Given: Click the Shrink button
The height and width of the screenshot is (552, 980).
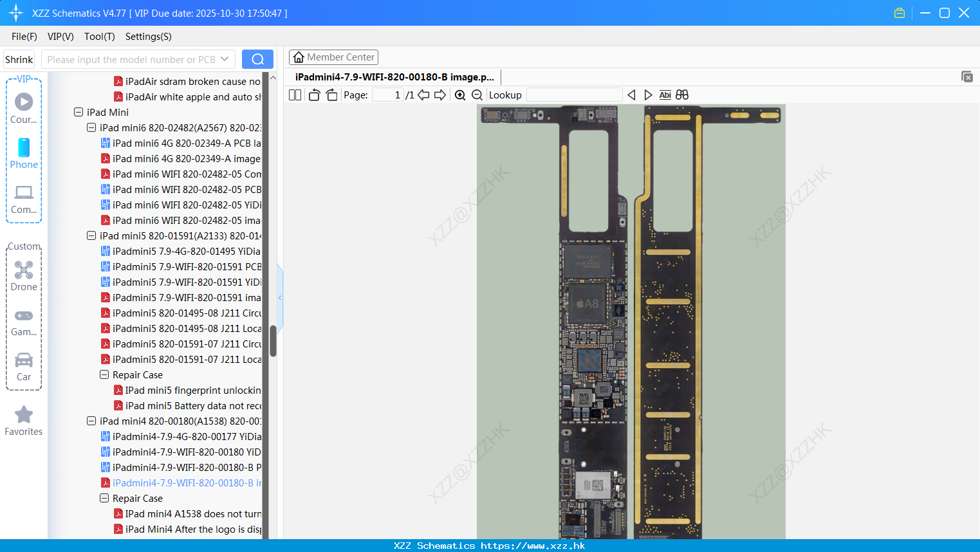Looking at the screenshot, I should point(19,59).
